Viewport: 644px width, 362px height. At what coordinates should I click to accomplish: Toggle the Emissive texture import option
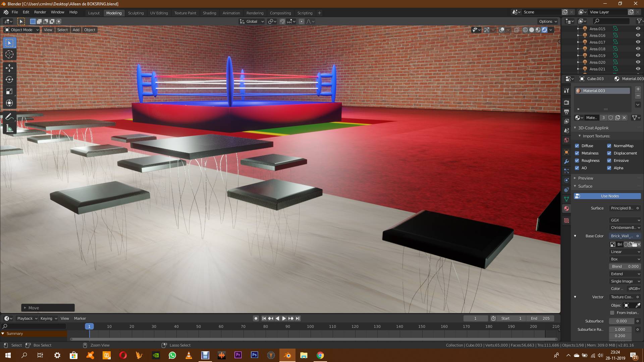[x=609, y=161]
